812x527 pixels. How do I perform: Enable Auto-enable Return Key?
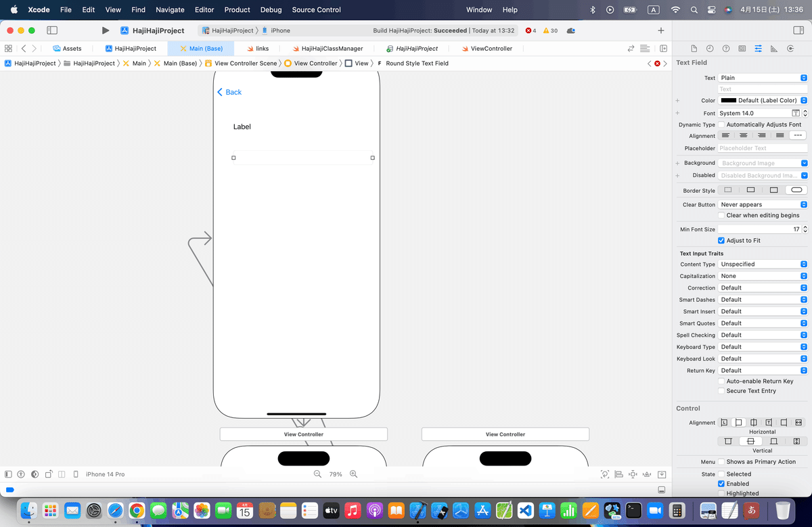tap(721, 381)
